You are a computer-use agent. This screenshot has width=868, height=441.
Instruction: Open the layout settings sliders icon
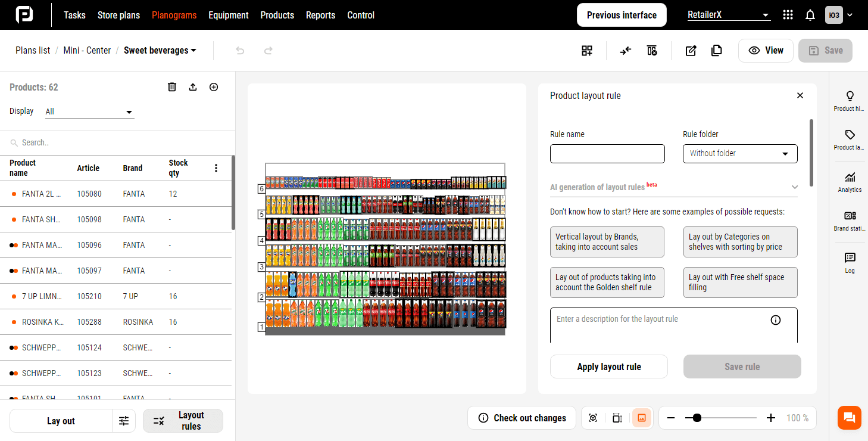coord(124,421)
